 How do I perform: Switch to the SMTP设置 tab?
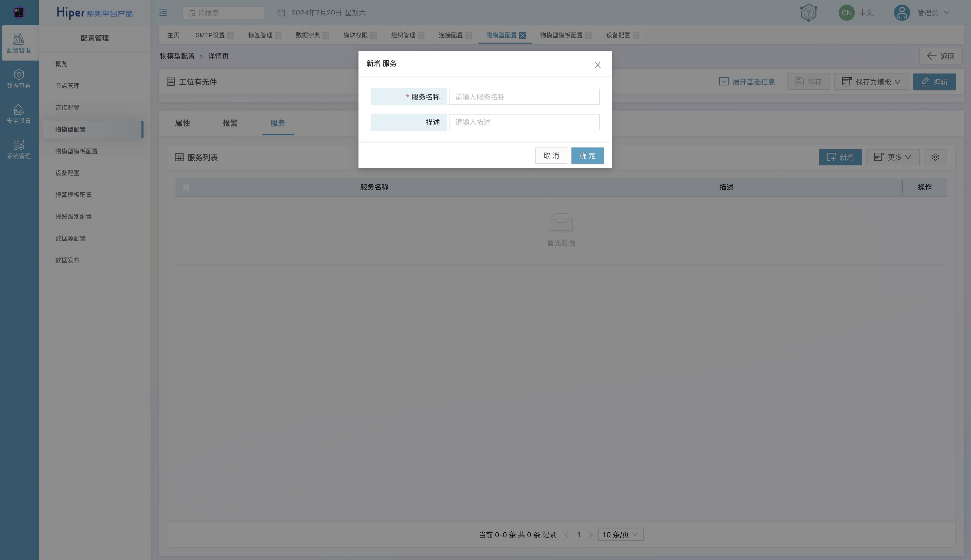pyautogui.click(x=210, y=35)
